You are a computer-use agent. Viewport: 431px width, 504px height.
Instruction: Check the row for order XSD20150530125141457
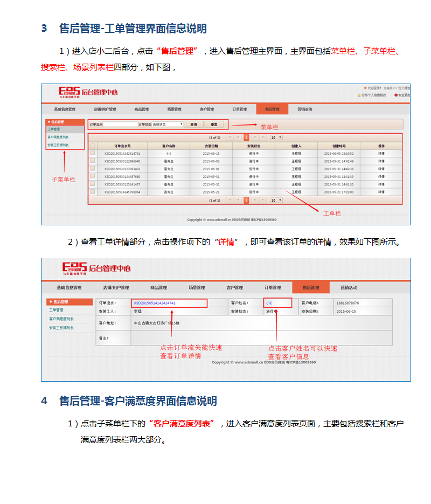click(x=93, y=184)
